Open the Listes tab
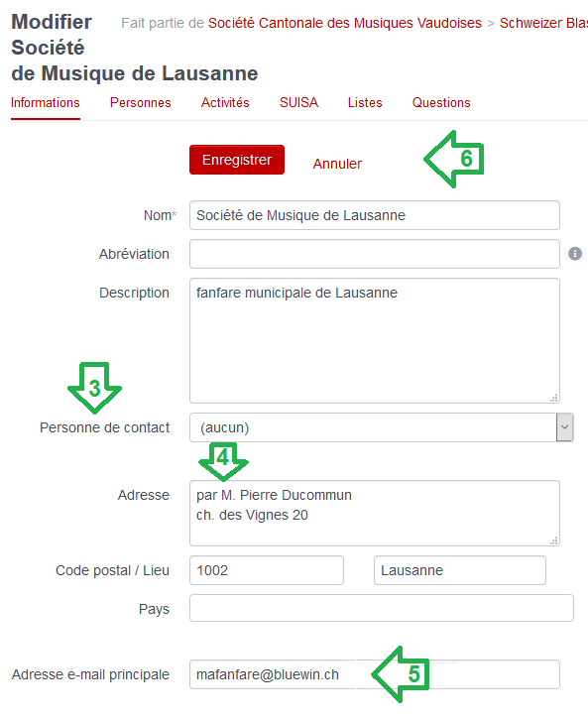 point(365,102)
